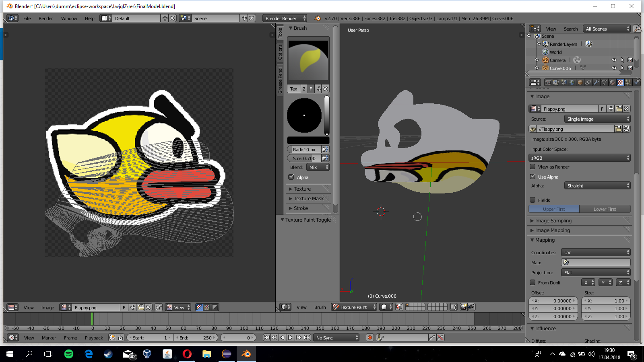Open the Playback menu in timeline
The image size is (644, 362).
pos(94,338)
